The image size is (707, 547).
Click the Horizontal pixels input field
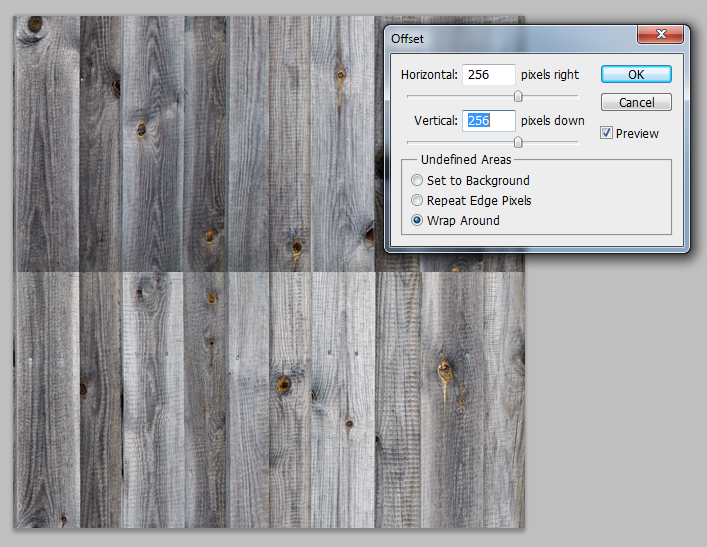(489, 74)
